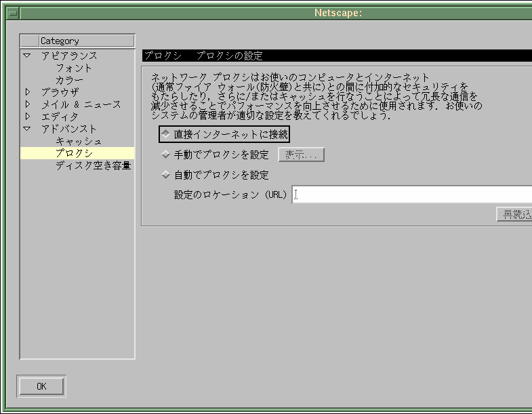
Task: Expand the メイル & ニュース category arrow
Action: click(x=27, y=104)
